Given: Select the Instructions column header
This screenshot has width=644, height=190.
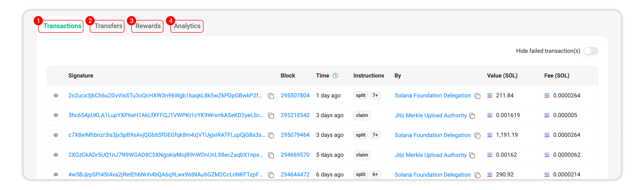Looking at the screenshot, I should 369,76.
